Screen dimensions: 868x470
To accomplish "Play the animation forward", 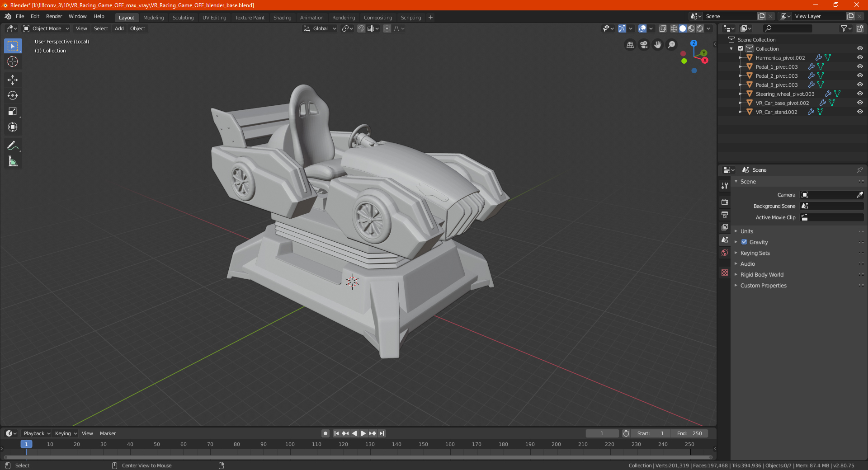I will coord(363,433).
